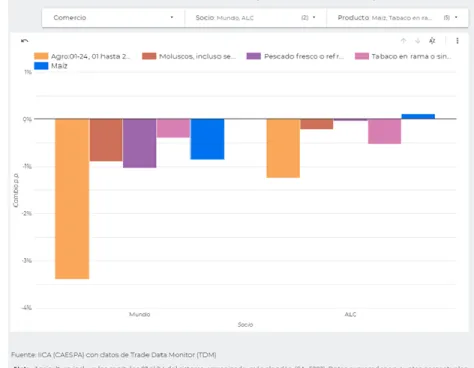The width and height of the screenshot is (474, 368).
Task: Expand the Producto filter dropdown
Action: point(397,17)
